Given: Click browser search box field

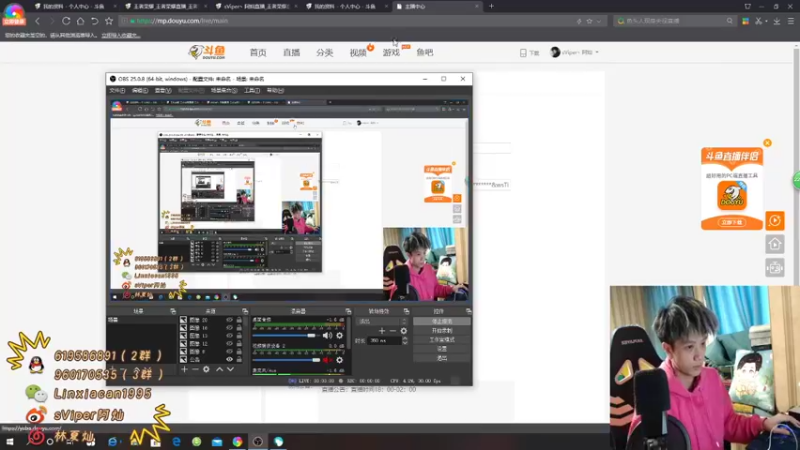Looking at the screenshot, I should (674, 21).
